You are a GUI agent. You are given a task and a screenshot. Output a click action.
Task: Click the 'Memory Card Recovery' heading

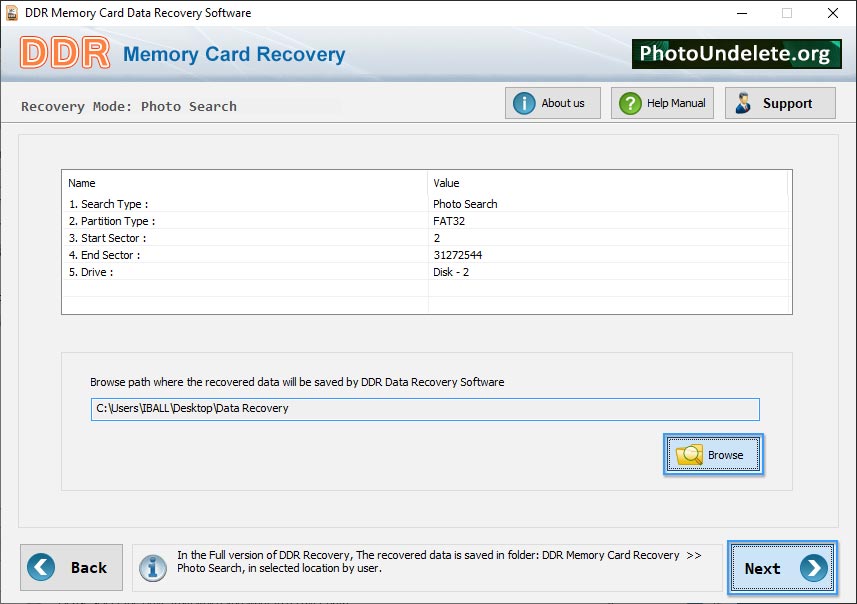tap(234, 54)
